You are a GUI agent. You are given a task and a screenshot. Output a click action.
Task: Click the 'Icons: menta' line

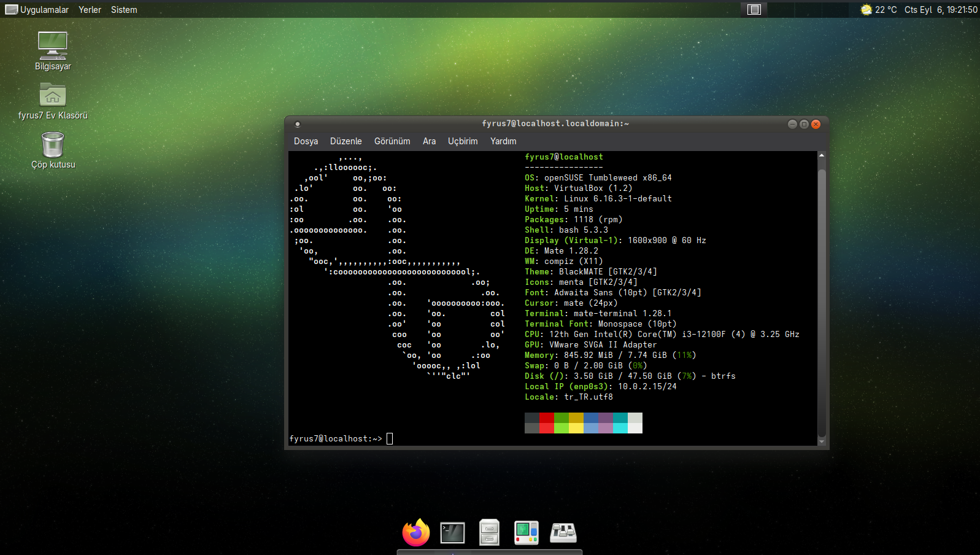point(581,282)
